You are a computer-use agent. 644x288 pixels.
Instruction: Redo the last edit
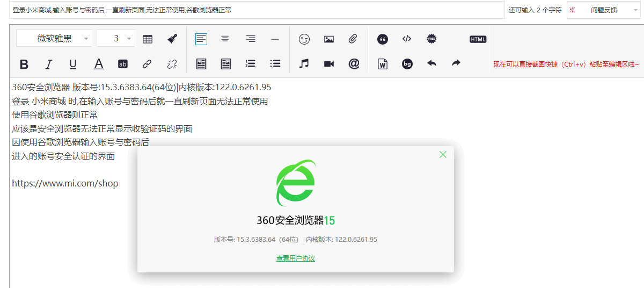pyautogui.click(x=456, y=63)
